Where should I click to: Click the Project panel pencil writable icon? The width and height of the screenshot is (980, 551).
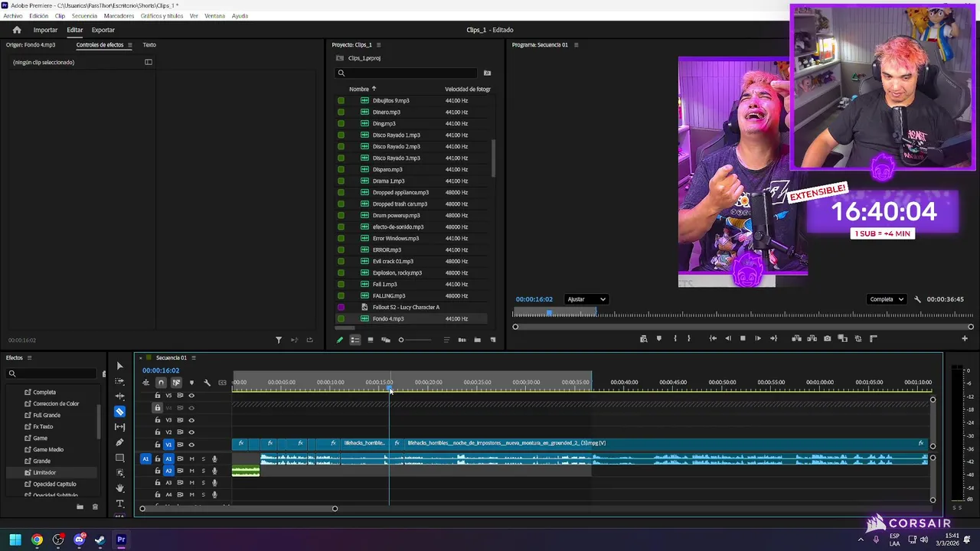click(x=340, y=340)
